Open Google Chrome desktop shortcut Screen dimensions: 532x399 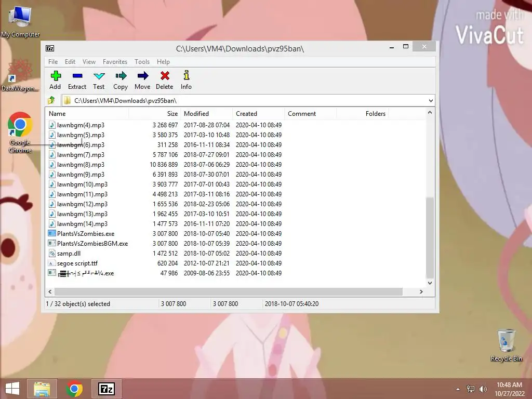[20, 132]
